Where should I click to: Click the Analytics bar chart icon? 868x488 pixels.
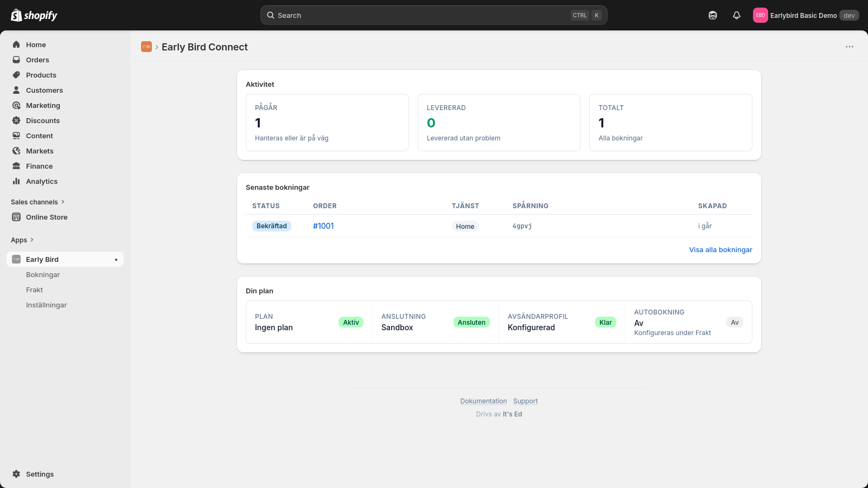pos(16,181)
